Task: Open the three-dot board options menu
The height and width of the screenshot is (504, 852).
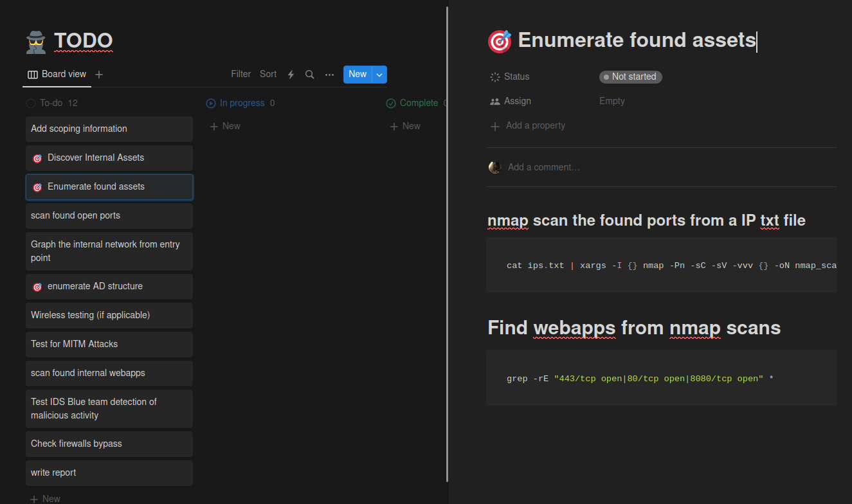Action: coord(329,75)
